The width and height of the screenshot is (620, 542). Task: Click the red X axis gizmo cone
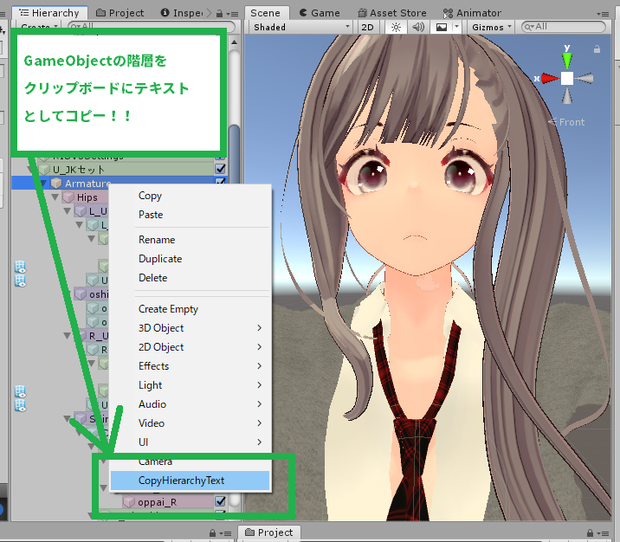(x=550, y=78)
